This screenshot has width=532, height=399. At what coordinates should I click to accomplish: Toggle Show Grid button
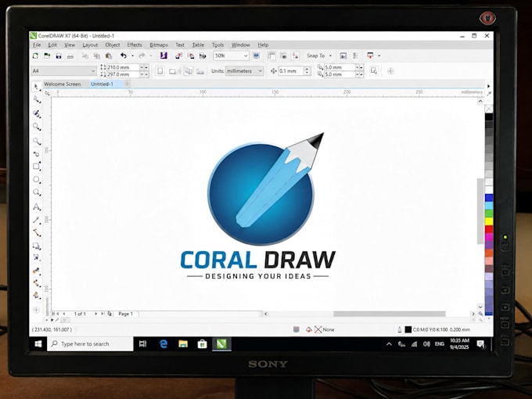[x=283, y=56]
